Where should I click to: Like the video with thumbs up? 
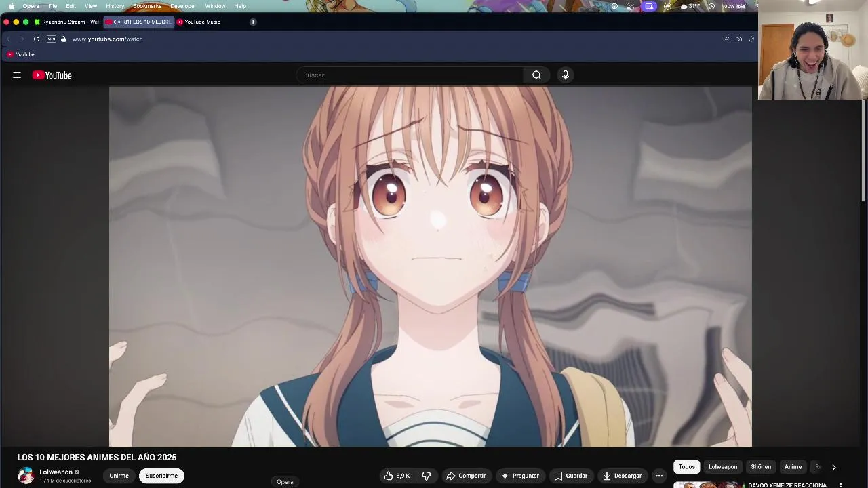point(397,476)
